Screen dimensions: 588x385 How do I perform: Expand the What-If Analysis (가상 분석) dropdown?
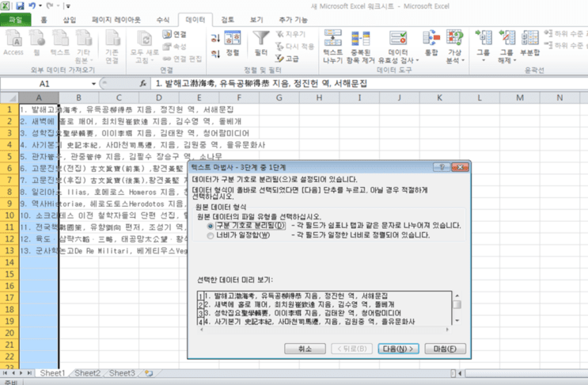point(463,60)
